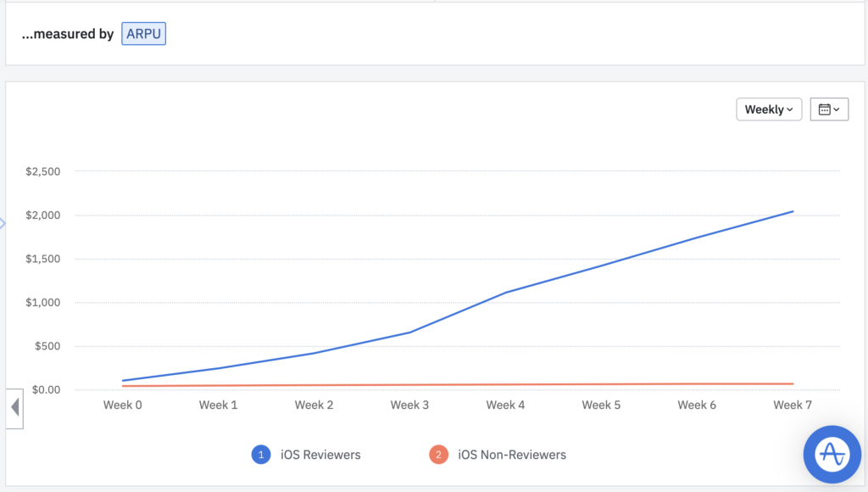This screenshot has height=492, width=868.
Task: Click the Week 0 x-axis label
Action: pos(123,405)
